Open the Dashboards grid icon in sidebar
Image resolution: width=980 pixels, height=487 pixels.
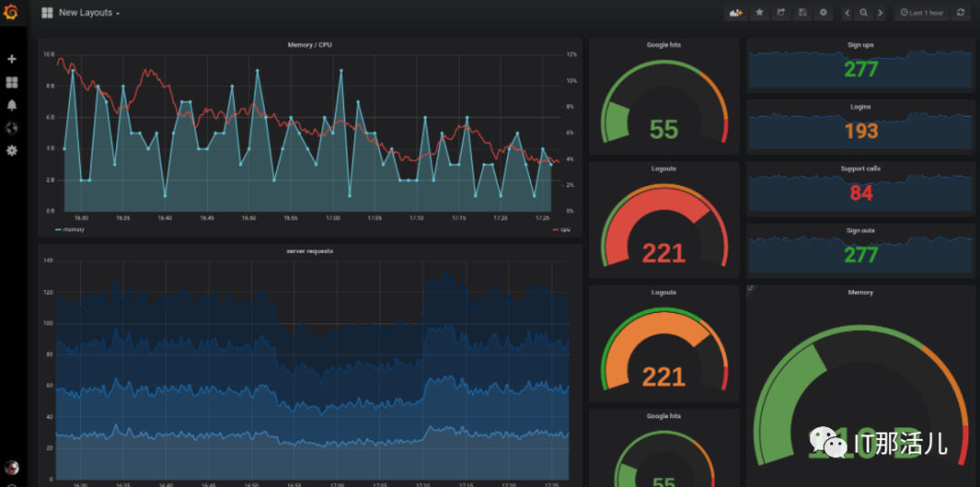[11, 83]
